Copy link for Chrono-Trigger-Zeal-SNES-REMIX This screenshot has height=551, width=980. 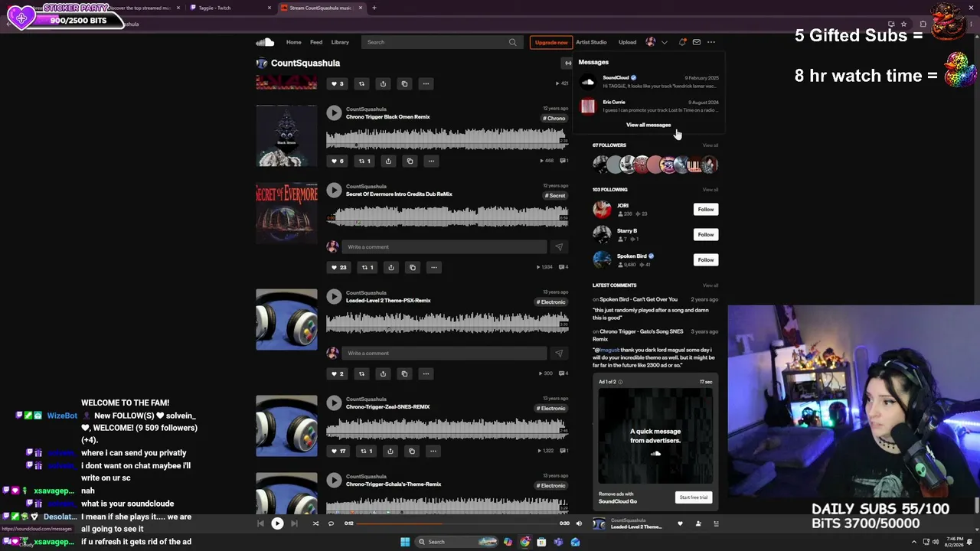[411, 451]
